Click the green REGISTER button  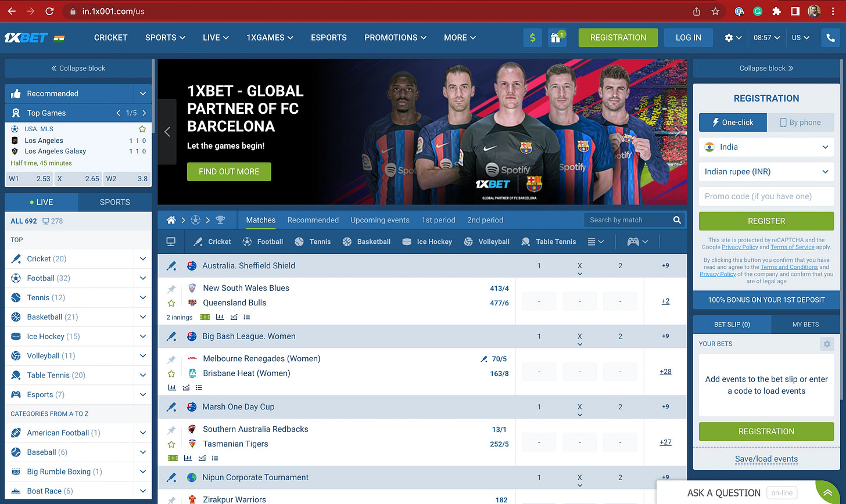[x=766, y=221]
